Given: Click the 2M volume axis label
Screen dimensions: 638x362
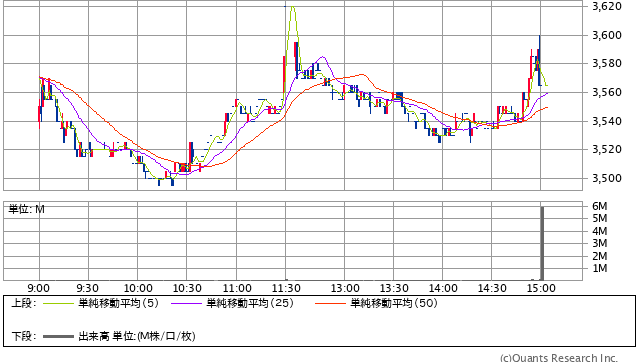Looking at the screenshot, I should coord(599,256).
